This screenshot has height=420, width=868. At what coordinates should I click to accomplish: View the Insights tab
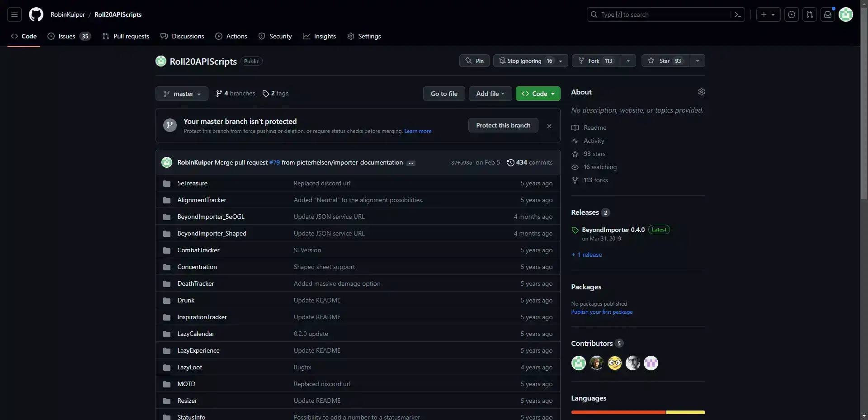pos(319,36)
